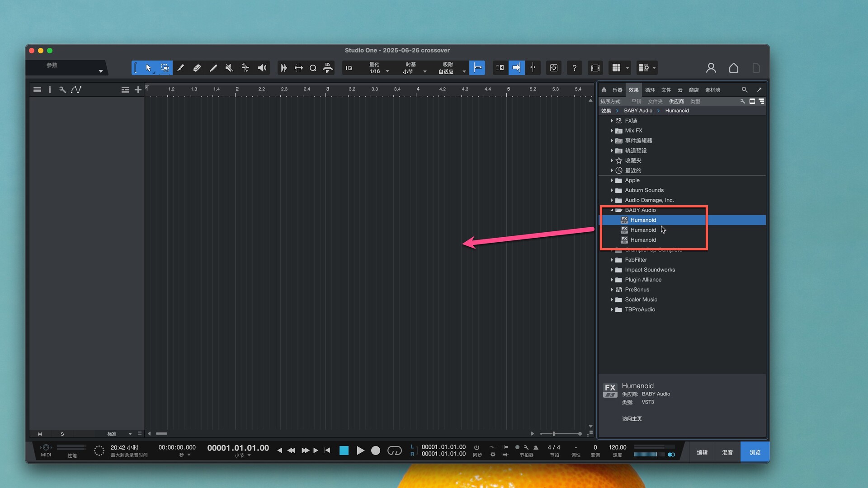Screen dimensions: 868x488
Task: Switch to the 循环 loops tab
Action: (650, 90)
